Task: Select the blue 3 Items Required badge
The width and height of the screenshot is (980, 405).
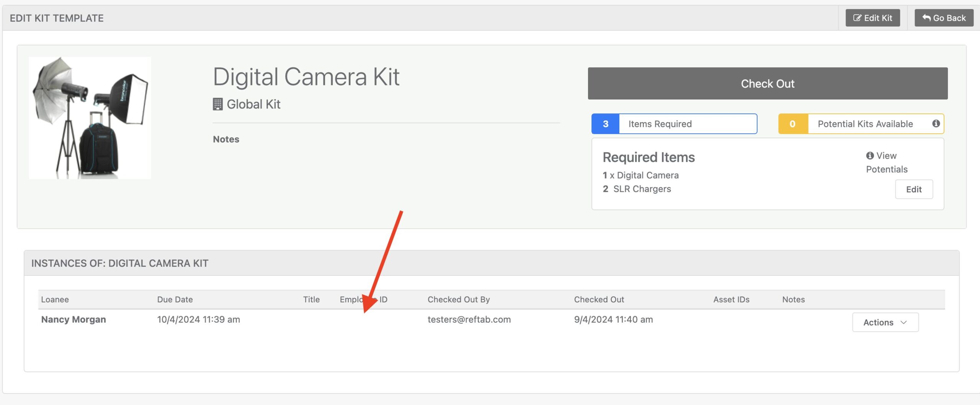Action: [606, 124]
